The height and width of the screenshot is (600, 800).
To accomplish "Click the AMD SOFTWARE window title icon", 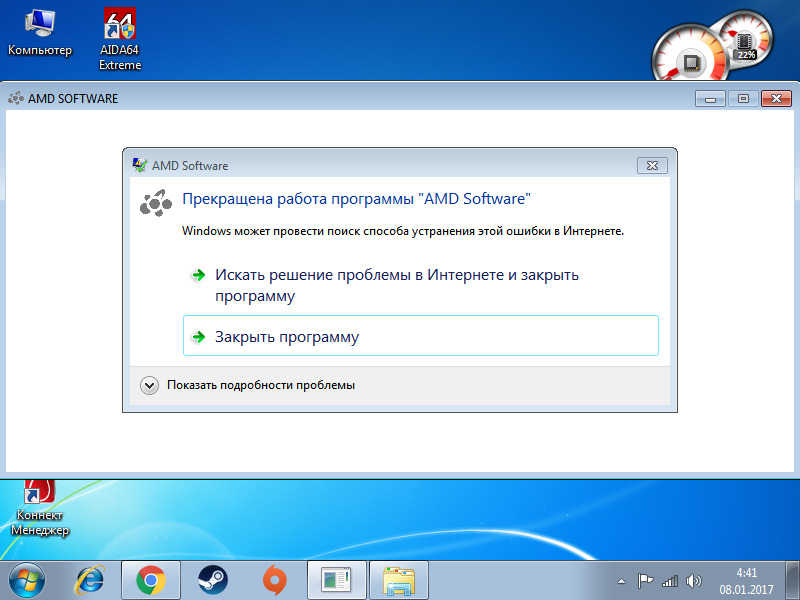I will coord(15,98).
